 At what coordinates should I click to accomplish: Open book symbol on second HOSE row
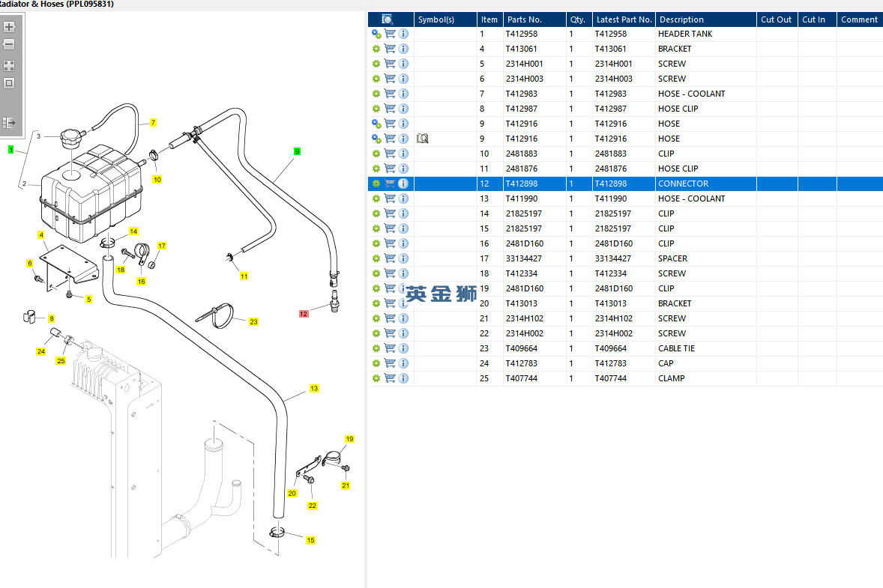422,139
